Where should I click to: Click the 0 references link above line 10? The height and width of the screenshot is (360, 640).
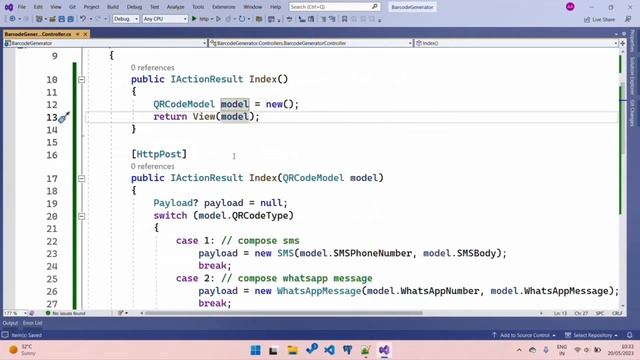pyautogui.click(x=152, y=68)
